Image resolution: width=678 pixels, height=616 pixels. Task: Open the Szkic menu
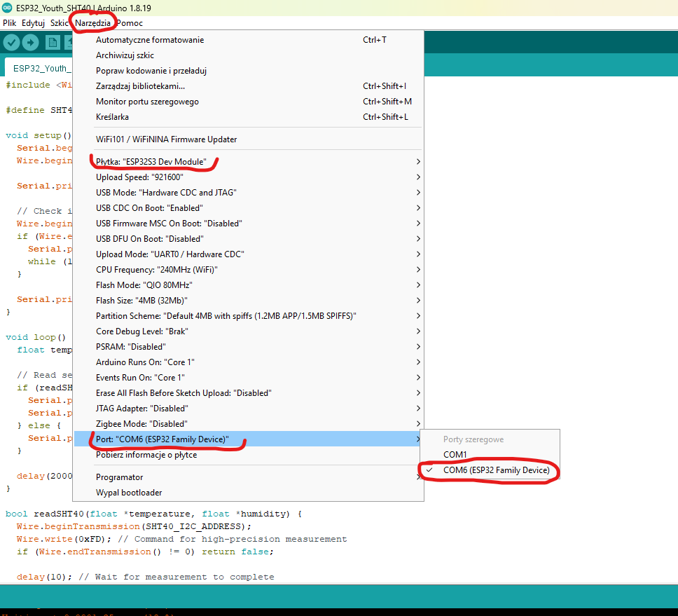point(60,23)
